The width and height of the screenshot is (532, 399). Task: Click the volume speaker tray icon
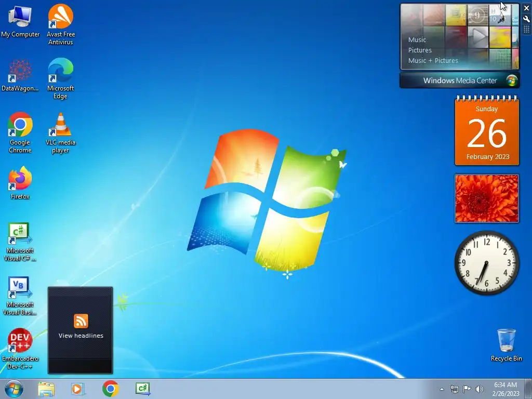(479, 389)
